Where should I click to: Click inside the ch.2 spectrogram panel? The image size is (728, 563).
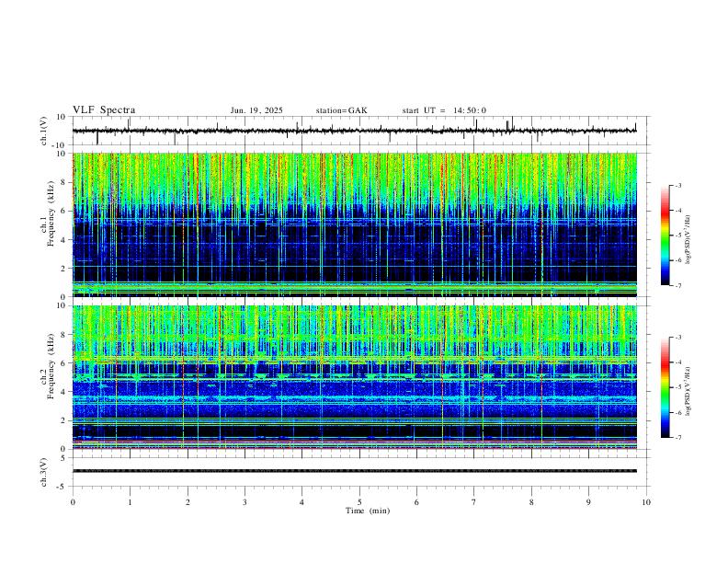click(355, 377)
